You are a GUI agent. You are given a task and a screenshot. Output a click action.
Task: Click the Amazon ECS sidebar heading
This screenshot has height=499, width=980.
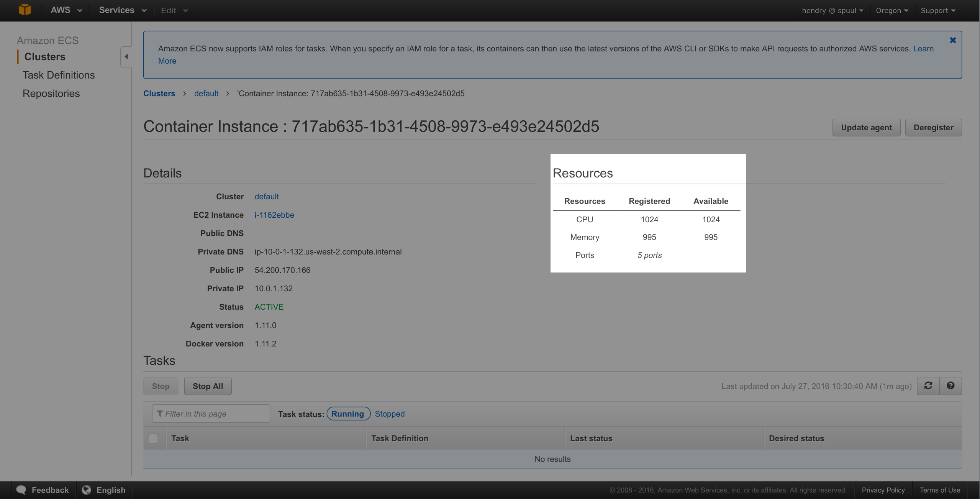point(48,40)
